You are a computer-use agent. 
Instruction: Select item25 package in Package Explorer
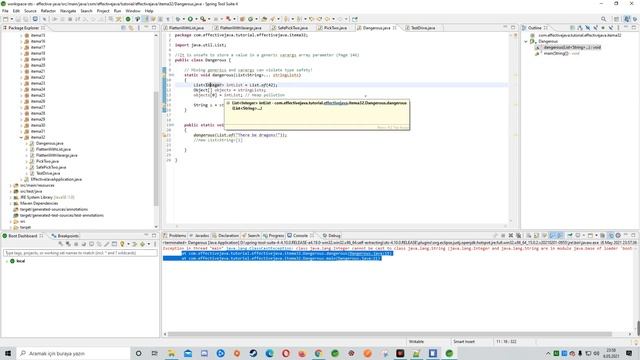38,95
